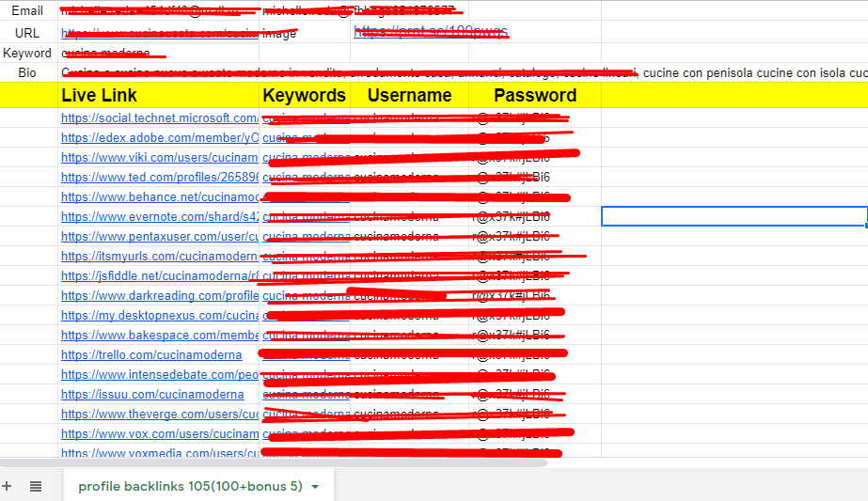This screenshot has height=501, width=868.
Task: Add a new sheet with plus icon
Action: tap(7, 486)
